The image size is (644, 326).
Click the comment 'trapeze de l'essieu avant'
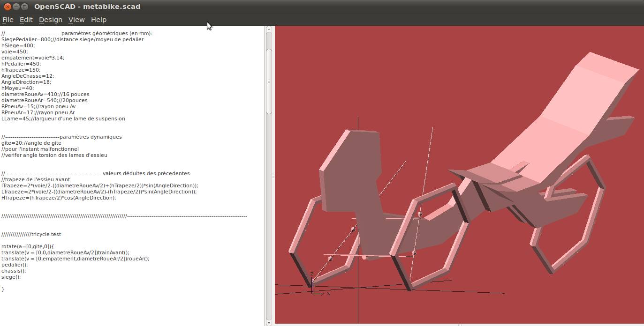coord(36,179)
